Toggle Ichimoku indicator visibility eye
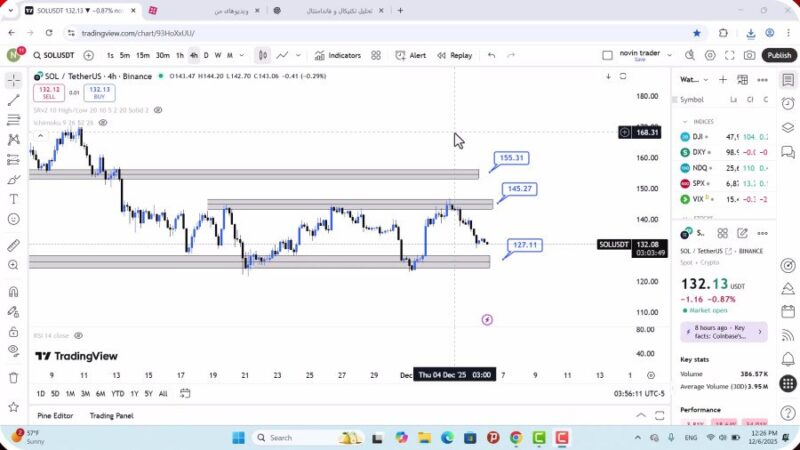The height and width of the screenshot is (450, 800). coord(103,123)
